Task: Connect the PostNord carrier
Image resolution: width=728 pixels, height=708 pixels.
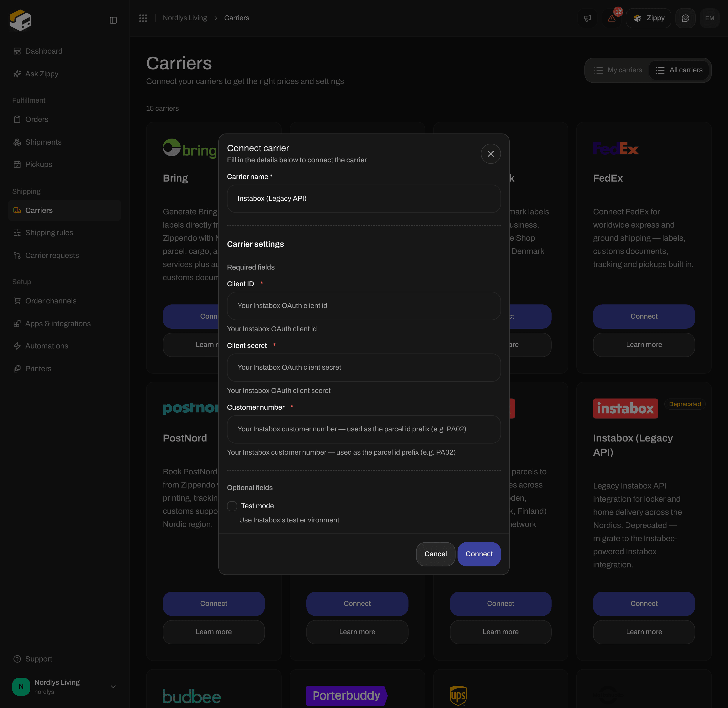Action: tap(213, 604)
